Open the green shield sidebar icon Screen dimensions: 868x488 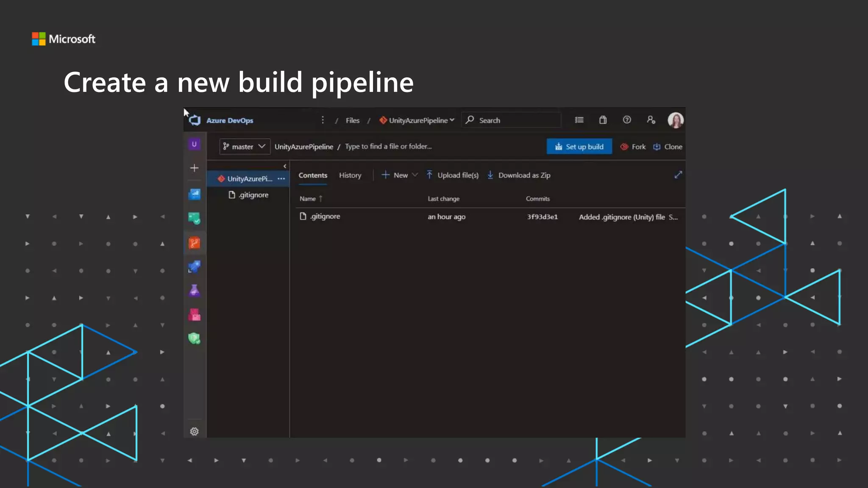(x=194, y=338)
